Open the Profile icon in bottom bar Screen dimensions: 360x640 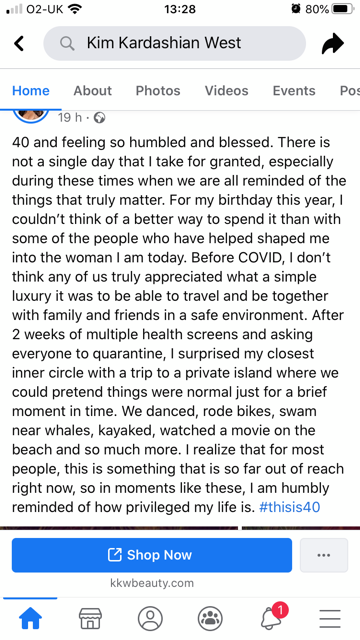150,618
